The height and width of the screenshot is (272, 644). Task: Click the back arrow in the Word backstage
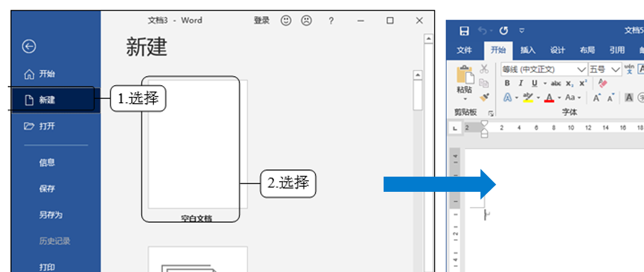point(29,47)
